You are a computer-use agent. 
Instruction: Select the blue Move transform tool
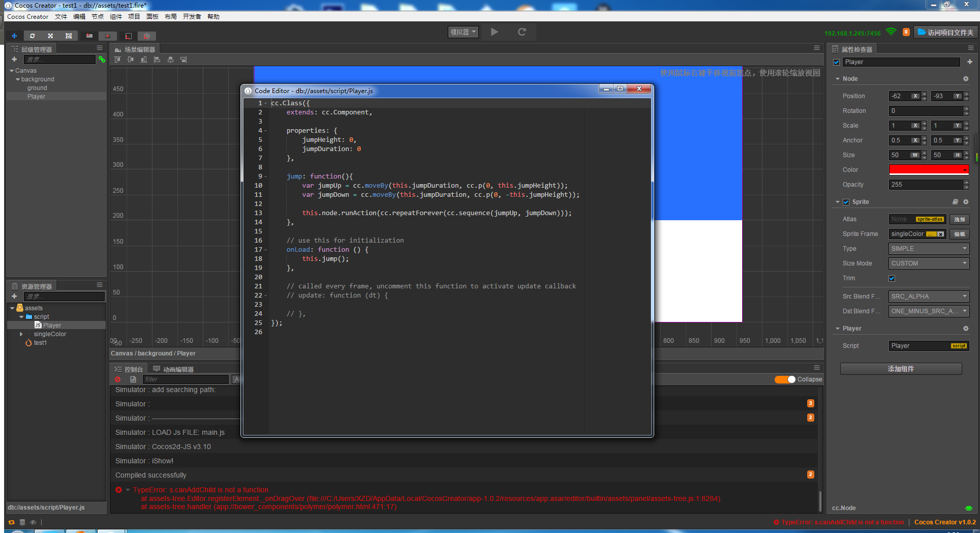[x=14, y=36]
